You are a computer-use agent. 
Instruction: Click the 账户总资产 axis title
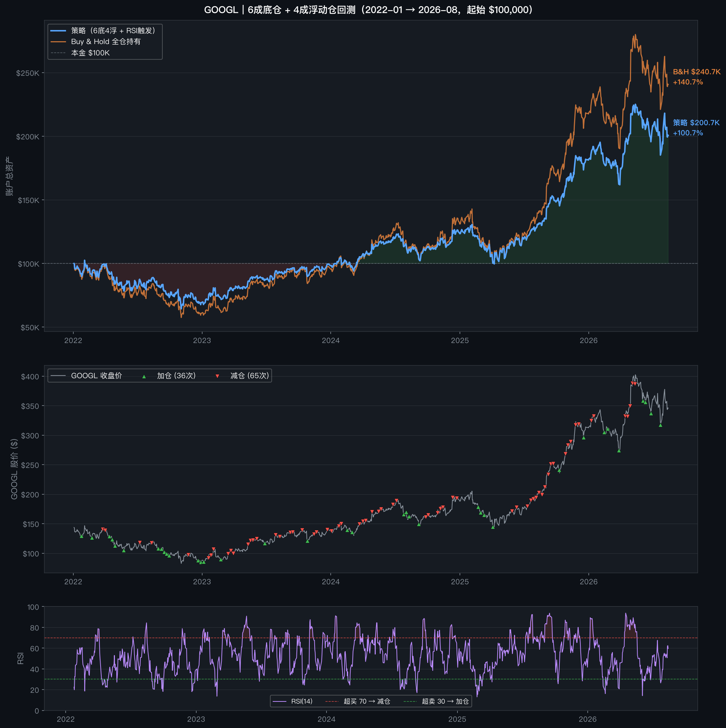coord(9,176)
